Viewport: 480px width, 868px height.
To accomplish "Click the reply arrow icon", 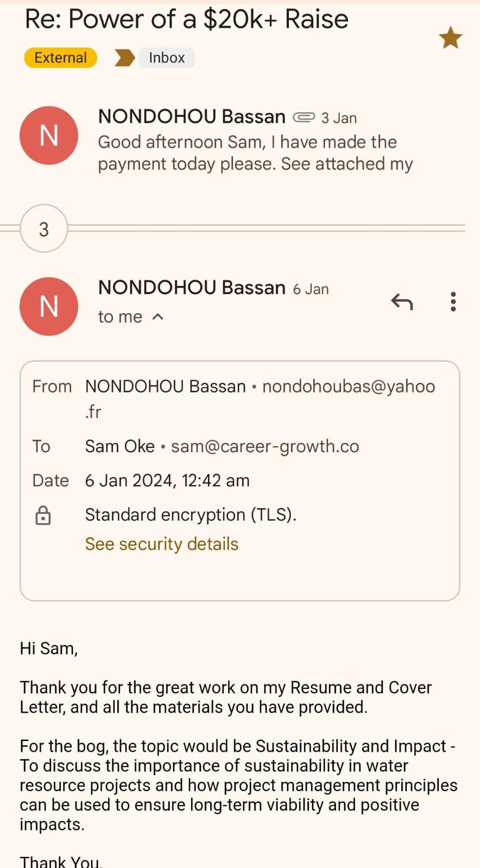I will (x=402, y=301).
